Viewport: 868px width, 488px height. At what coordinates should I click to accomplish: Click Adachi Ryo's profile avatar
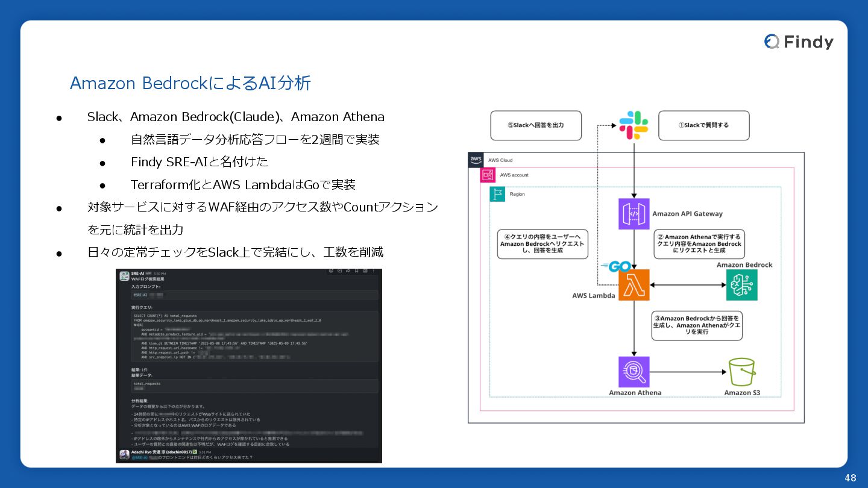tap(124, 455)
